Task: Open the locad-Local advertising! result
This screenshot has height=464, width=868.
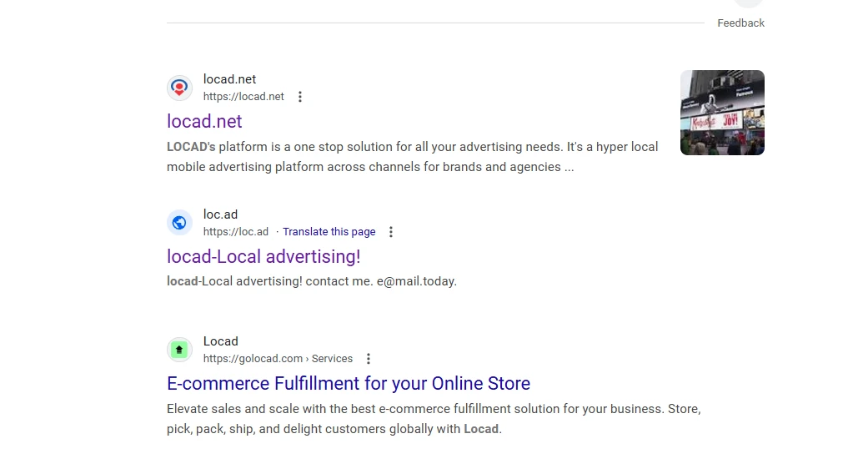Action: coord(263,256)
